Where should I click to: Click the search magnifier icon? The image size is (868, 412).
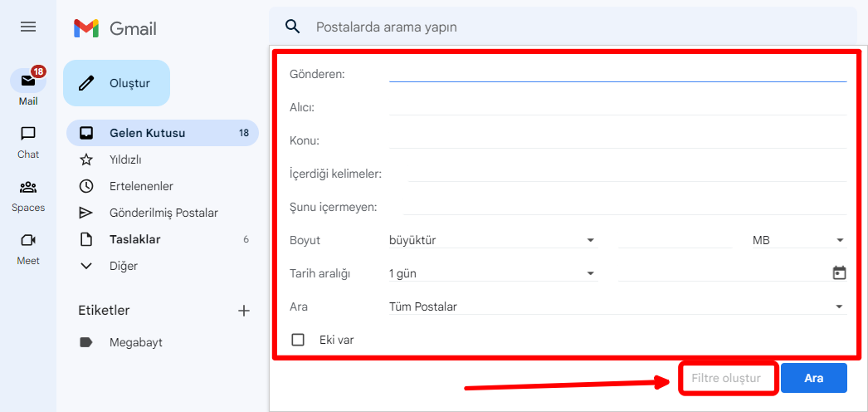292,27
